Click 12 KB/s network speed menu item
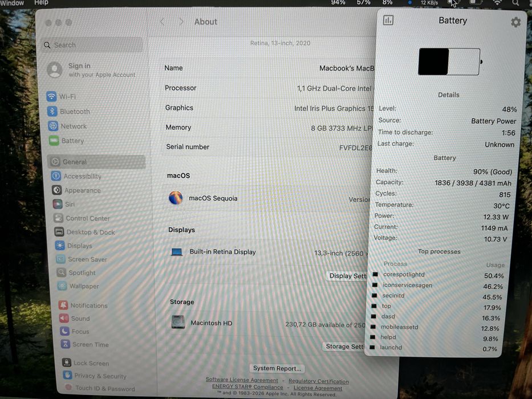This screenshot has width=532, height=399. [429, 3]
